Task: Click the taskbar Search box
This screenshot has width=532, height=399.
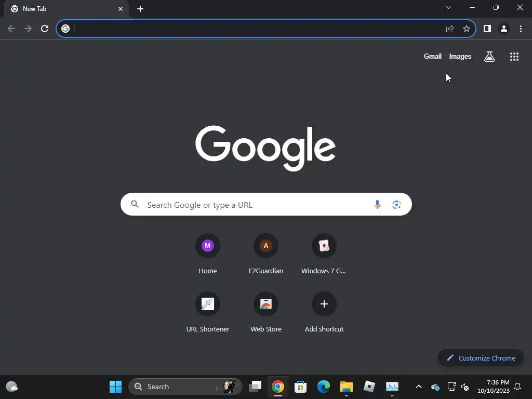Action: 185,387
